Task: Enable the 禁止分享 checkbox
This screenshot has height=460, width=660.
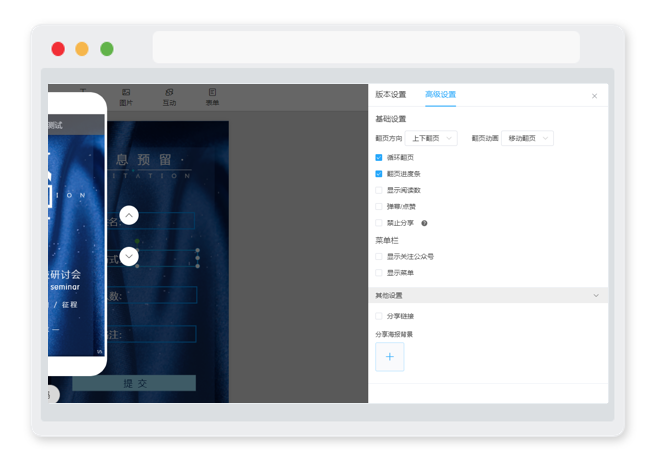Action: tap(379, 223)
